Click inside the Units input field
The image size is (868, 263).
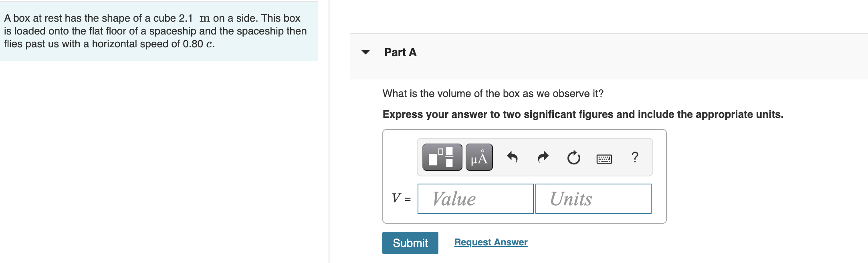(x=593, y=199)
